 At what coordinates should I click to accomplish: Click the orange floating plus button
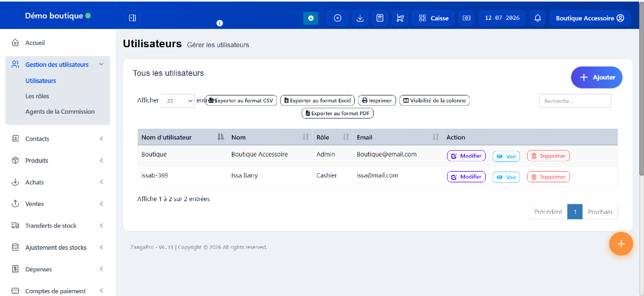621,244
